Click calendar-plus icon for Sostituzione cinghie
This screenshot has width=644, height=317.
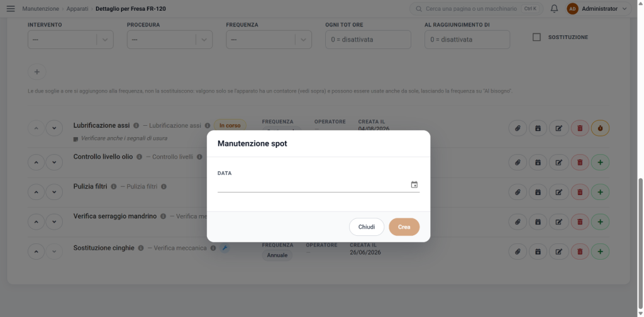pyautogui.click(x=538, y=252)
